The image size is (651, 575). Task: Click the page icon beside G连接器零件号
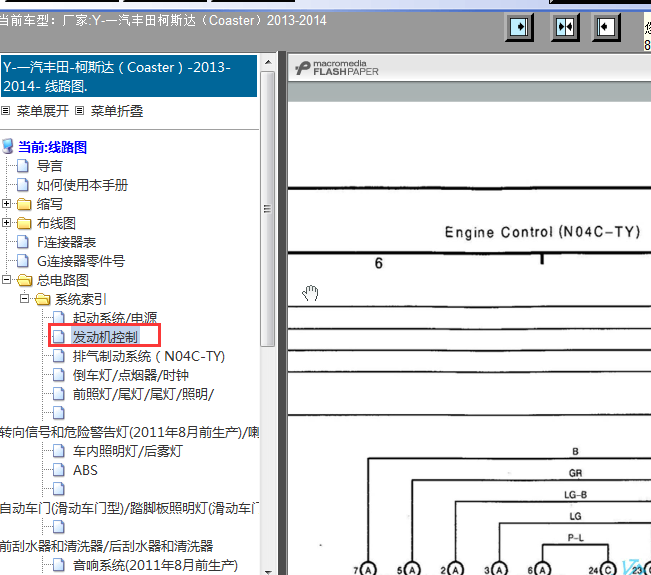(23, 261)
